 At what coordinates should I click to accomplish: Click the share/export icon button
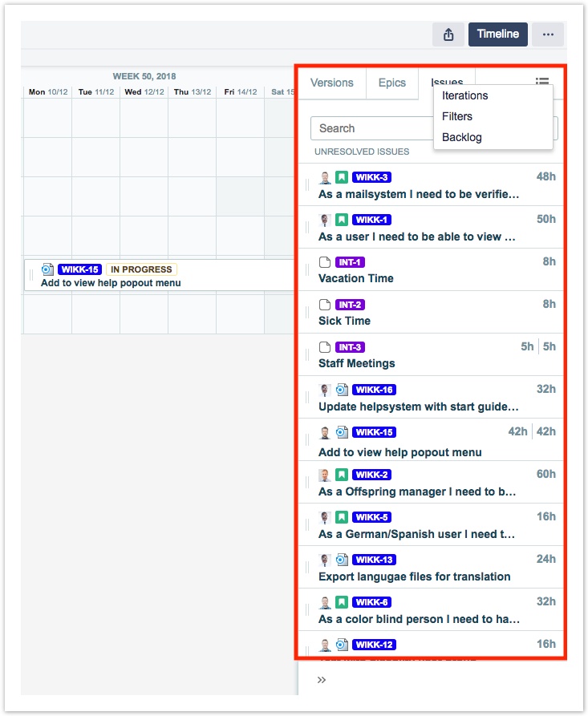[x=448, y=34]
